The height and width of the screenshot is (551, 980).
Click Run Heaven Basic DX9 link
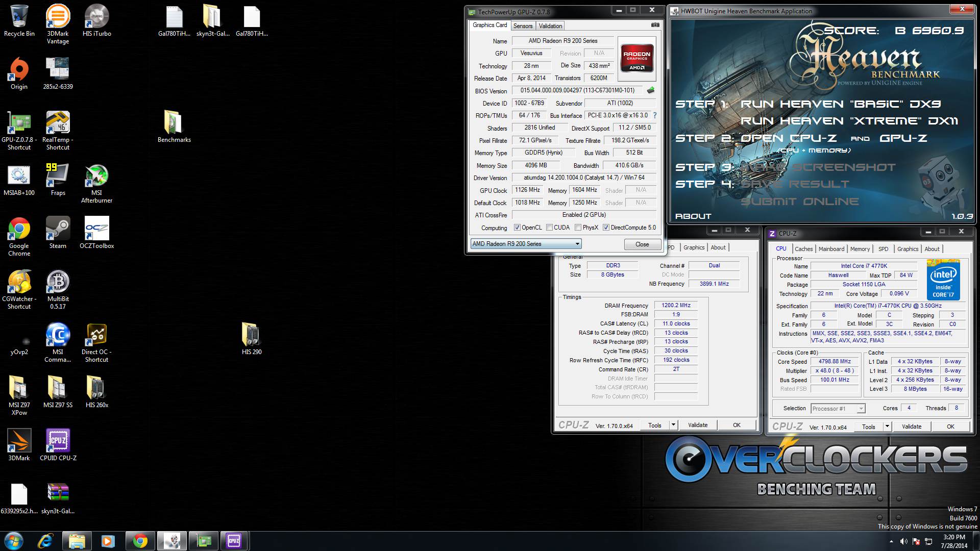pos(841,104)
